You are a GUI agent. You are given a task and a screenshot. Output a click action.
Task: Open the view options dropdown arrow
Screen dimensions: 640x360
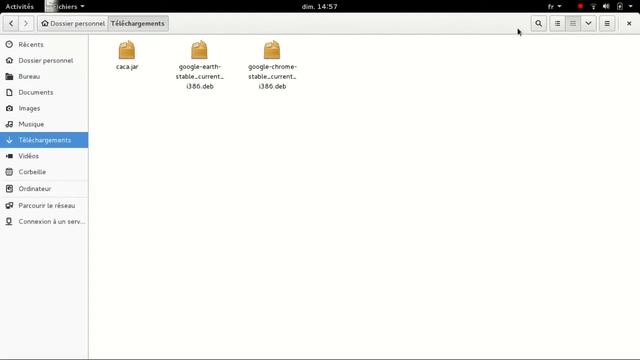click(589, 24)
